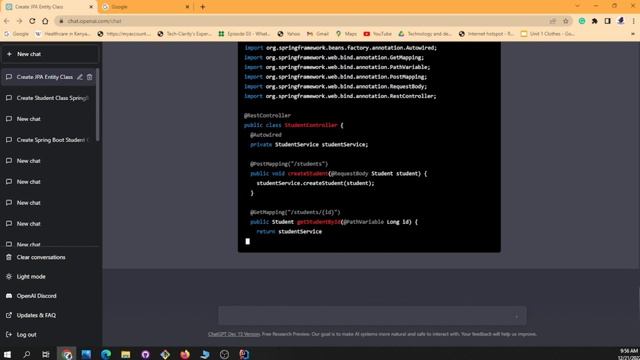Open the Internet hotspot bookmark
The width and height of the screenshot is (640, 360).
tap(487, 34)
